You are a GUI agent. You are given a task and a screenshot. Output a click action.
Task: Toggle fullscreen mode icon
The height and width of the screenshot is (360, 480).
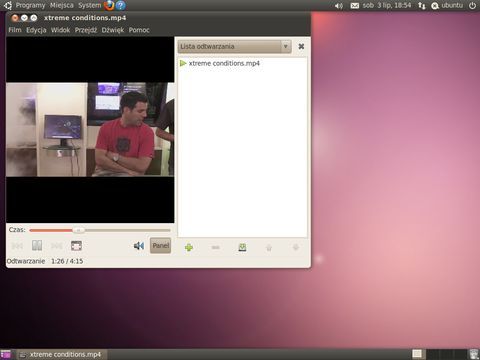[76, 246]
